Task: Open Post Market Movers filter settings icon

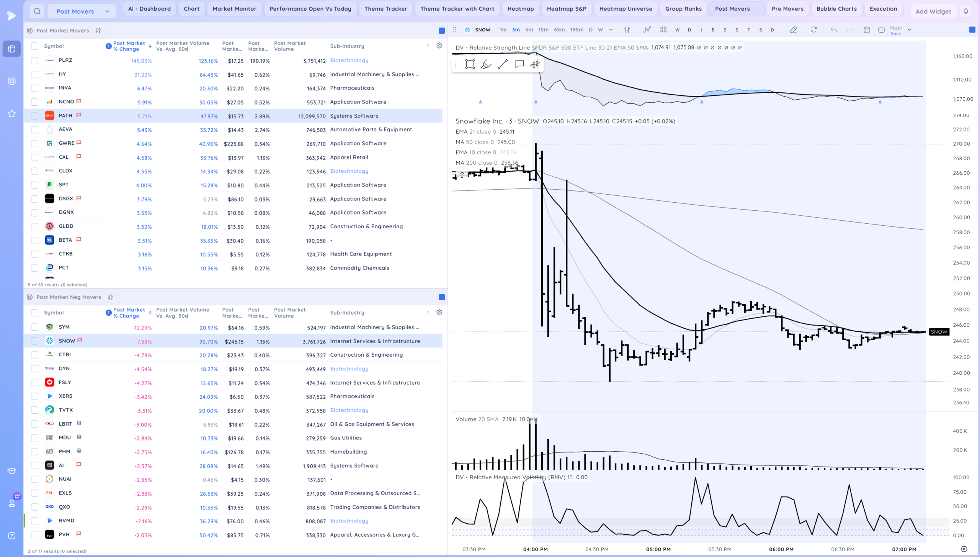Action: [98, 31]
